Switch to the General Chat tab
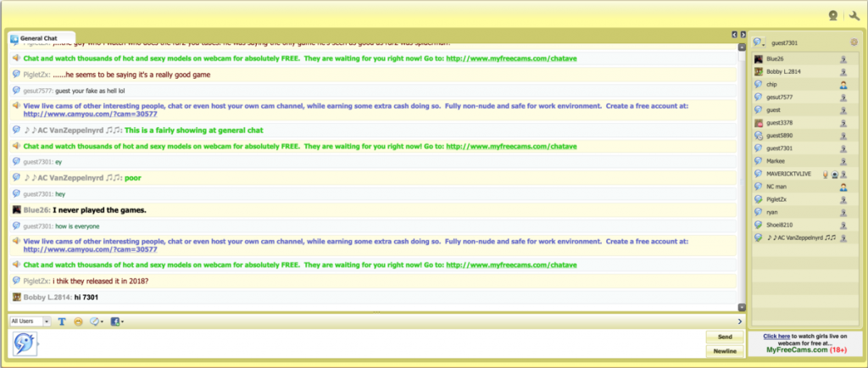868x368 pixels. tap(38, 38)
